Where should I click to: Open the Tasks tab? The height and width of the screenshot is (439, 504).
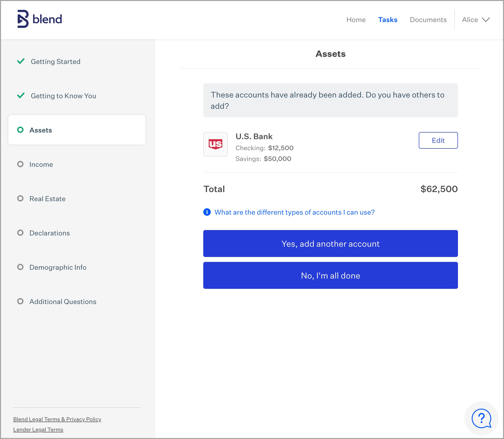388,20
